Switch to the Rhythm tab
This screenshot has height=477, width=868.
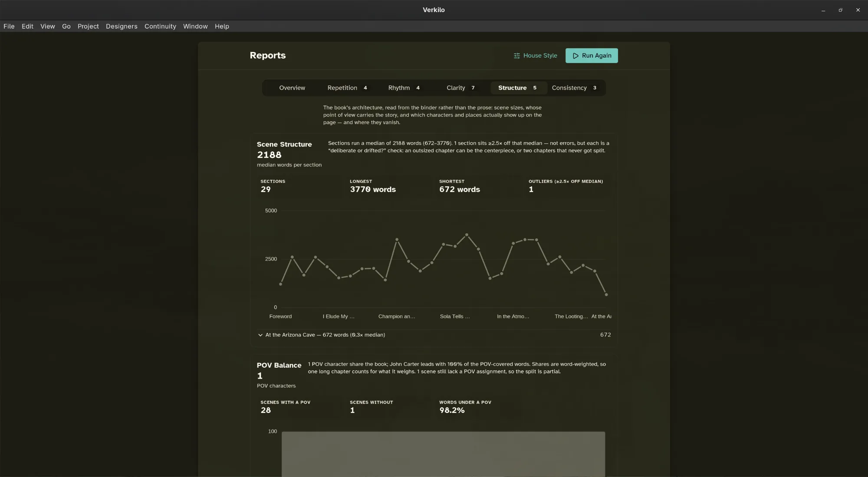tap(404, 88)
